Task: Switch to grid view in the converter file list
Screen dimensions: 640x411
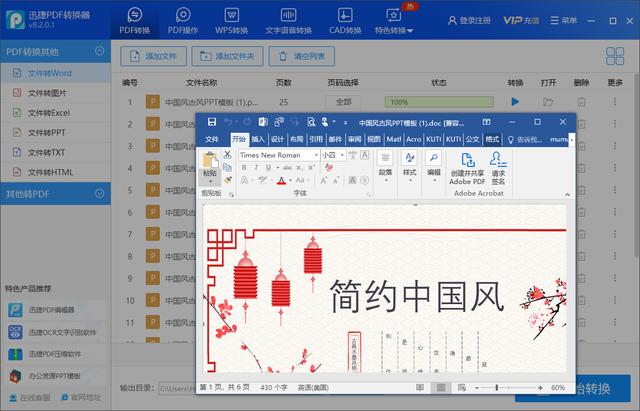Action: click(615, 56)
